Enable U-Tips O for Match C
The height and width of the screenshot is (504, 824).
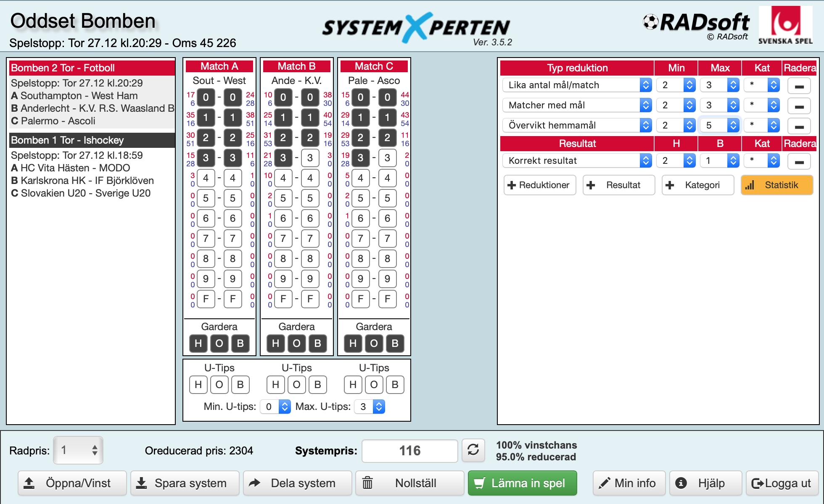coord(374,385)
